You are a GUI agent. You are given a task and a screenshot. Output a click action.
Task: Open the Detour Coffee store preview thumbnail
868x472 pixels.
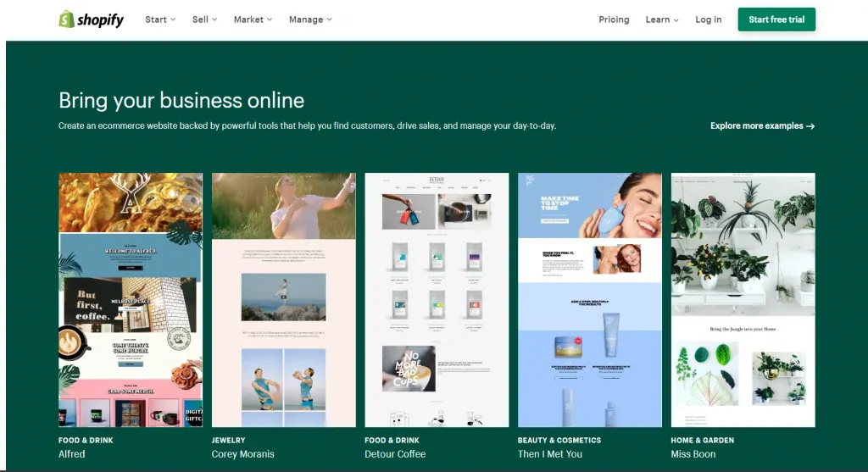tap(437, 300)
